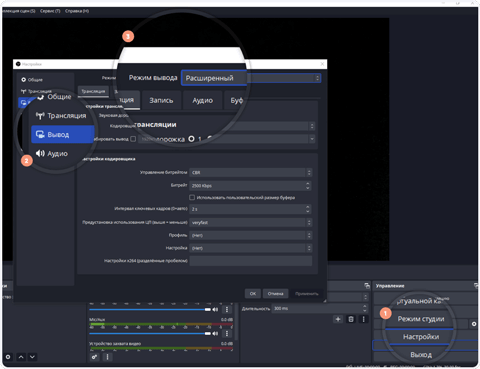Open virtual camera settings gear icon
Screen dimensions: 480x369
pyautogui.click(x=474, y=324)
